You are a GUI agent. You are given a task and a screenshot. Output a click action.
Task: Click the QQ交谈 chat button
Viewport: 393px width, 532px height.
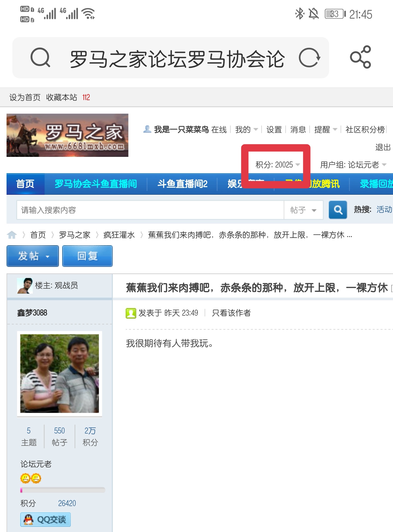click(x=45, y=519)
